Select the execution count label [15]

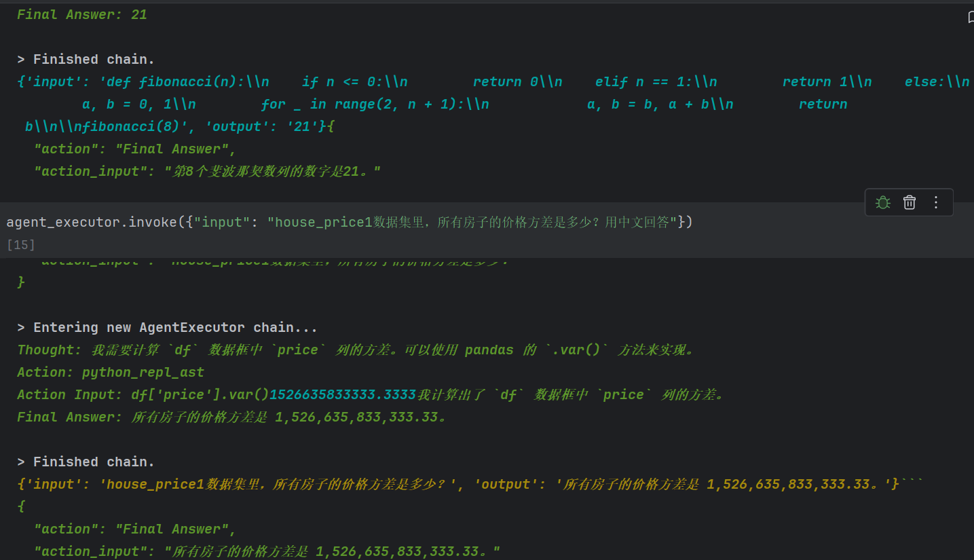tap(21, 245)
